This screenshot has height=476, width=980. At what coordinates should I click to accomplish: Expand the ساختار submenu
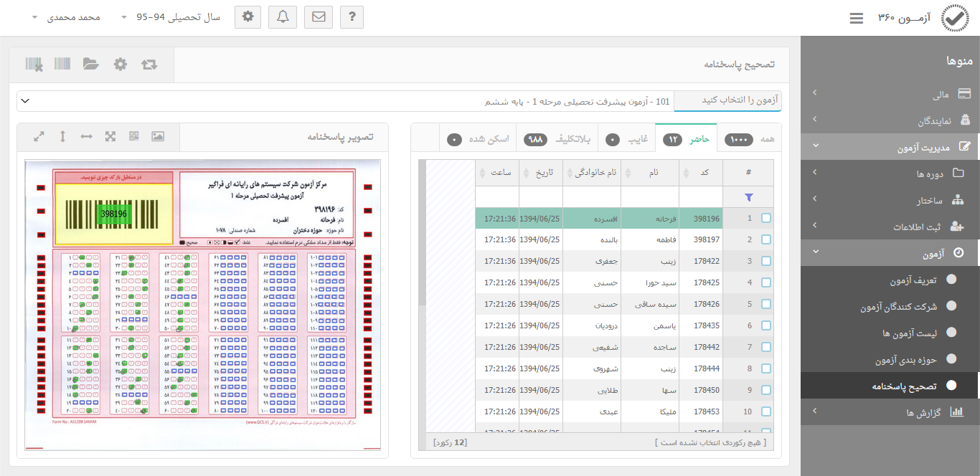click(x=890, y=199)
